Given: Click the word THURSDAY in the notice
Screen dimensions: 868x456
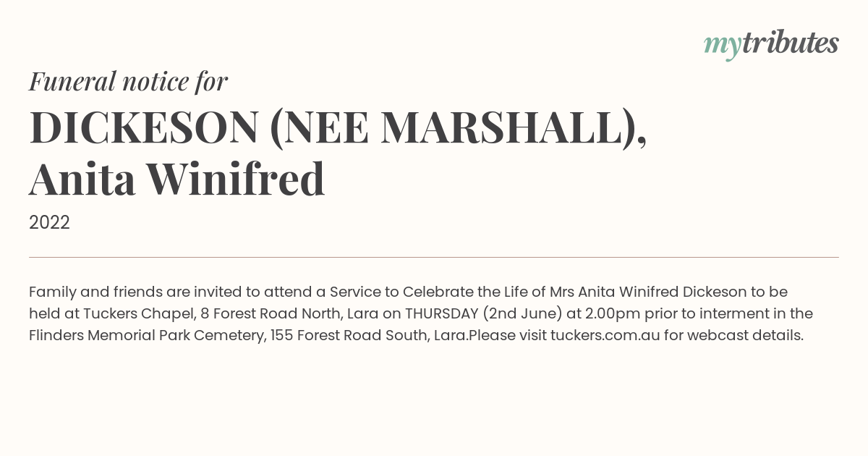Looking at the screenshot, I should click(441, 314).
